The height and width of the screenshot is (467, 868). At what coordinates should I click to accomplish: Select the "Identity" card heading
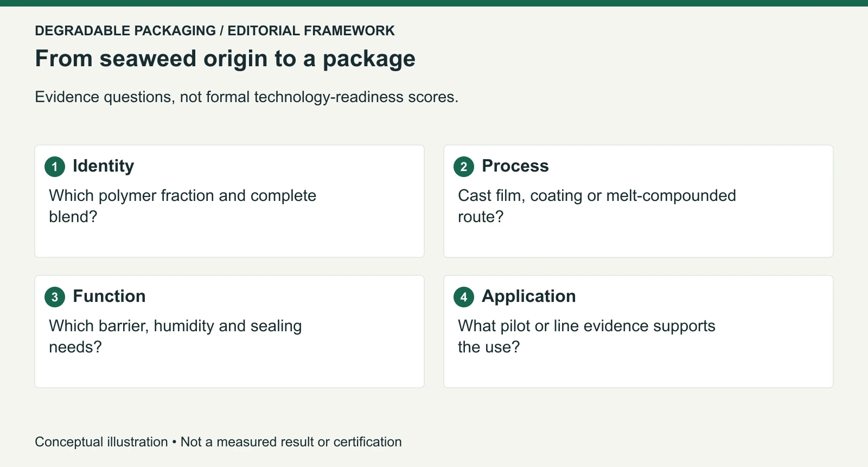pyautogui.click(x=103, y=166)
